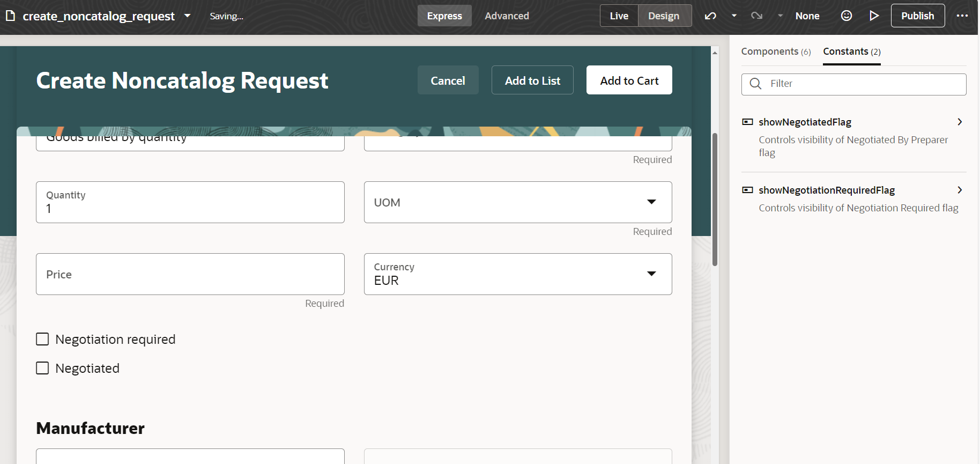Open the Currency dropdown showing EUR
The image size is (980, 464).
651,274
